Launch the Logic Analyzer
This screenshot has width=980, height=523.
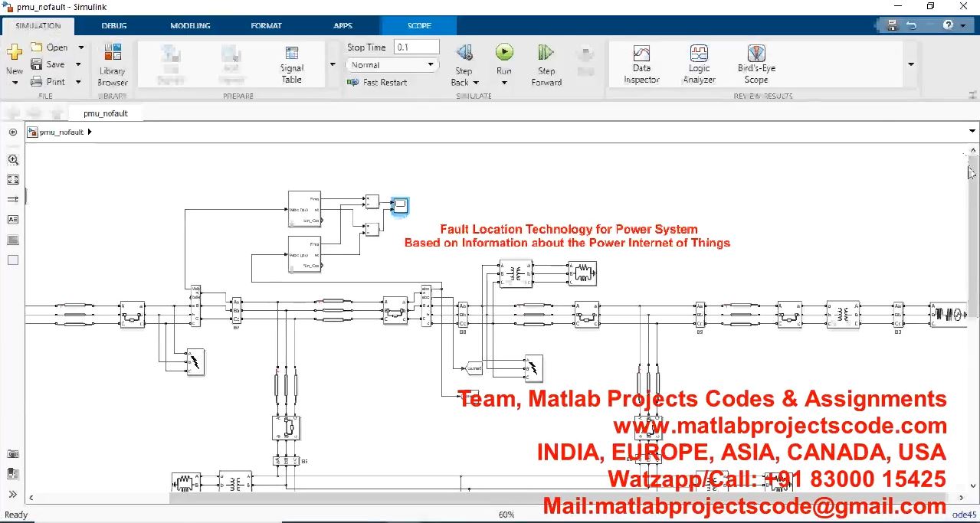[x=699, y=64]
